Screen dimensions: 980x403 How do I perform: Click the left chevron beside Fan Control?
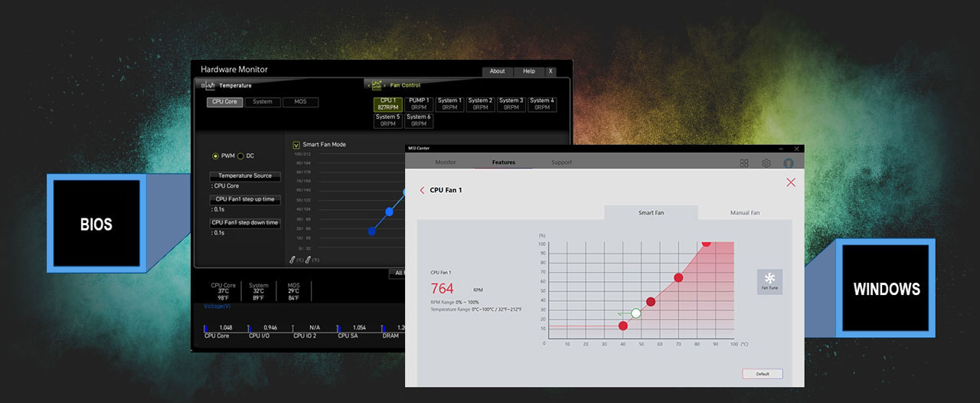(368, 86)
